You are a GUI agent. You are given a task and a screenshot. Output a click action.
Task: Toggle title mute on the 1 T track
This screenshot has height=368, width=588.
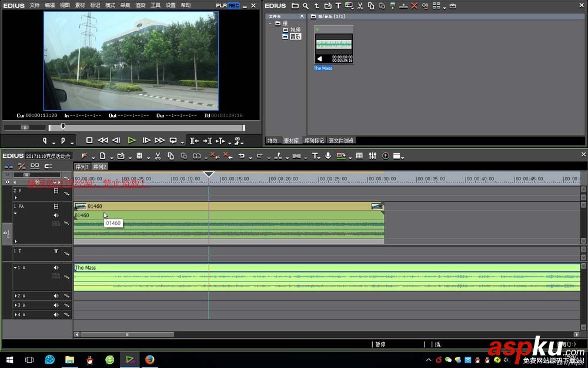coord(56,251)
